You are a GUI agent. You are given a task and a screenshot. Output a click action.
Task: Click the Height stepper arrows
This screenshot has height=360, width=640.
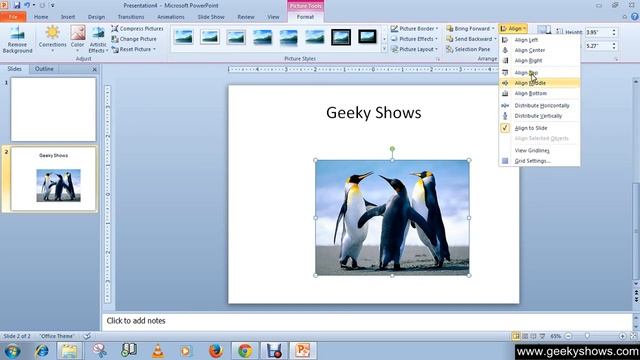pyautogui.click(x=613, y=32)
